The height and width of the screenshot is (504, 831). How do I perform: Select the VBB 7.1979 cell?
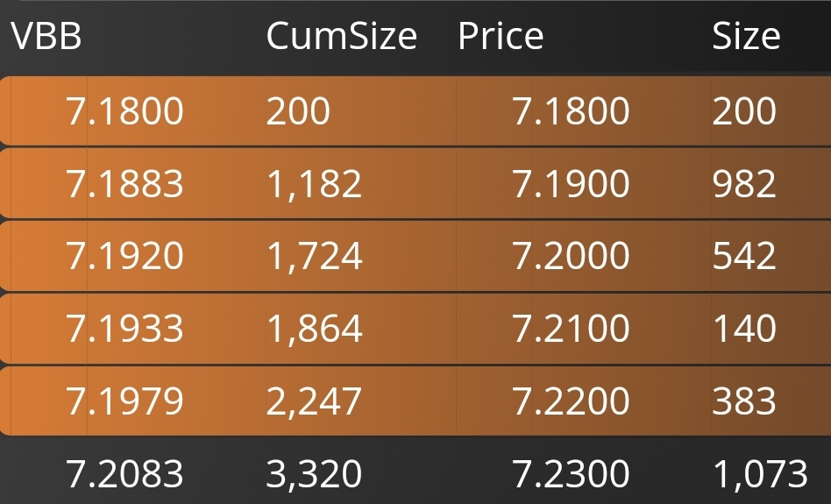pos(124,401)
